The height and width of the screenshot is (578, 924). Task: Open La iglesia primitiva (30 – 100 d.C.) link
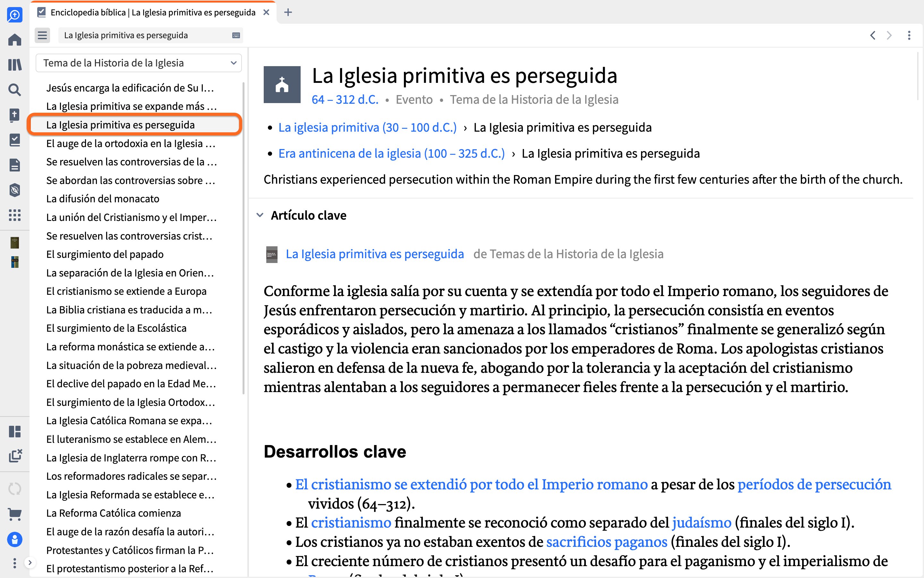[367, 127]
